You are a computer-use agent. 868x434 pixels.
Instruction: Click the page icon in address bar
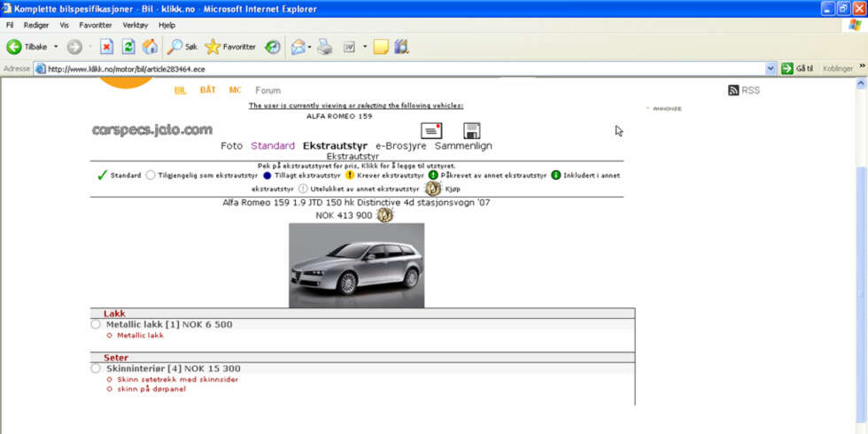click(39, 69)
